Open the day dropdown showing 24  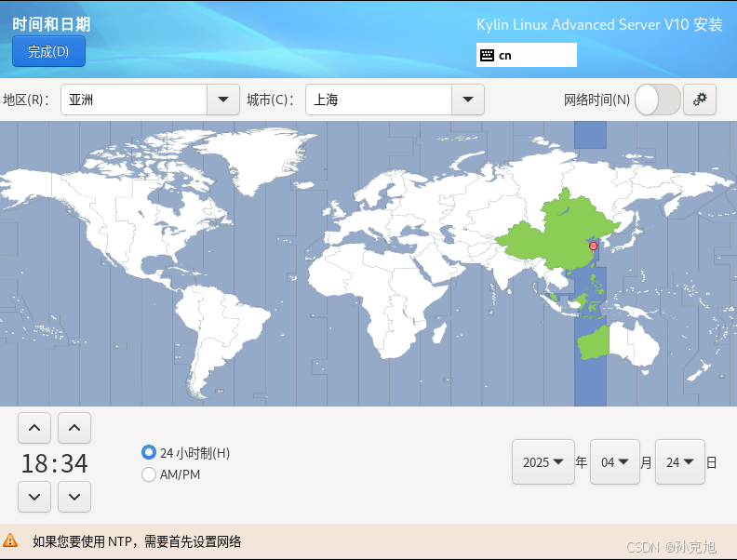tap(679, 462)
